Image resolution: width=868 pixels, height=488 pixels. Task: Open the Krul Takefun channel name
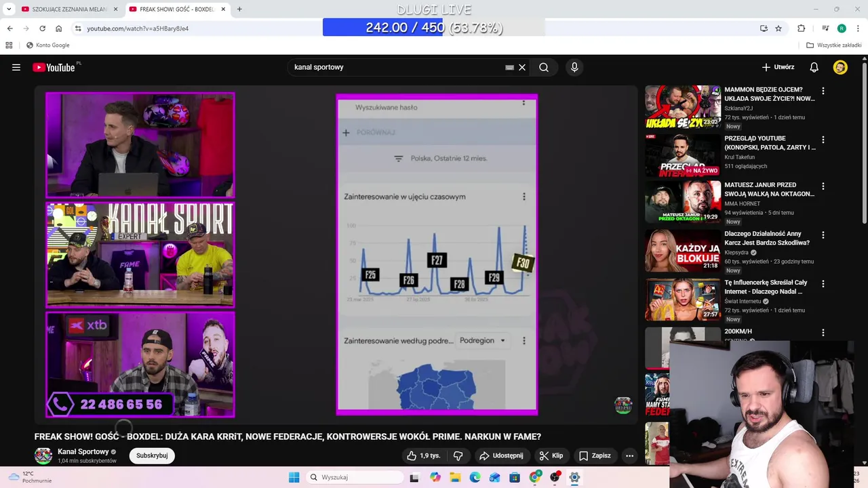(x=739, y=157)
